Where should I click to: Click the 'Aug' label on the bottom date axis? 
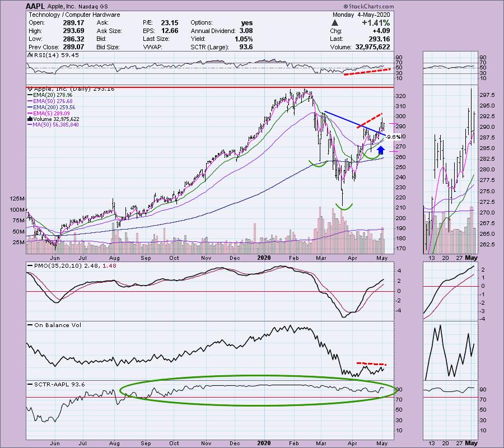pyautogui.click(x=114, y=443)
